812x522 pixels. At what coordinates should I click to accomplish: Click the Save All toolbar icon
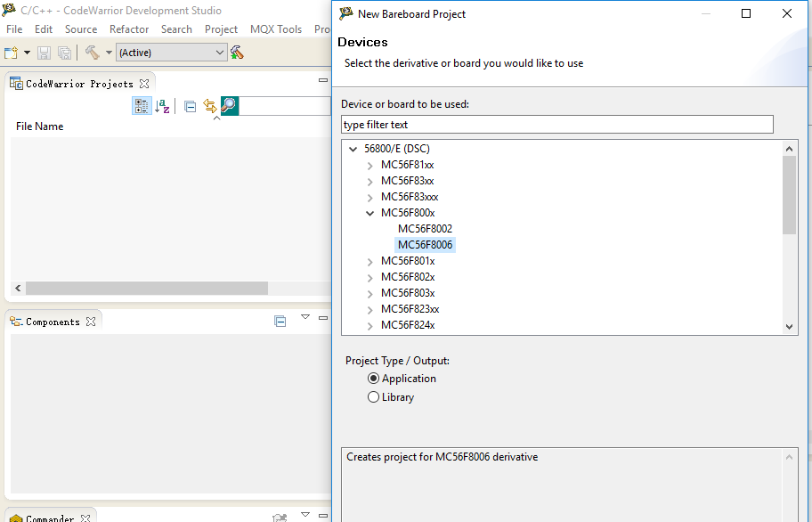pyautogui.click(x=65, y=53)
